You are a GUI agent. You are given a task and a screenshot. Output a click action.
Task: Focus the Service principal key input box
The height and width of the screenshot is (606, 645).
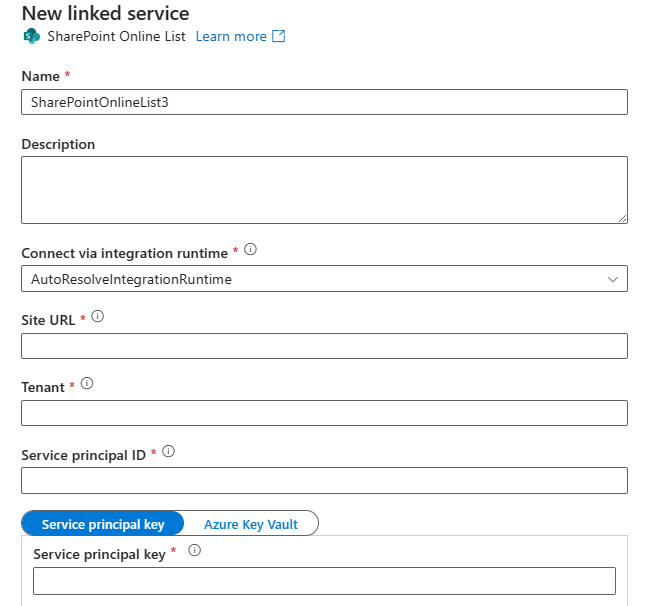(x=324, y=581)
